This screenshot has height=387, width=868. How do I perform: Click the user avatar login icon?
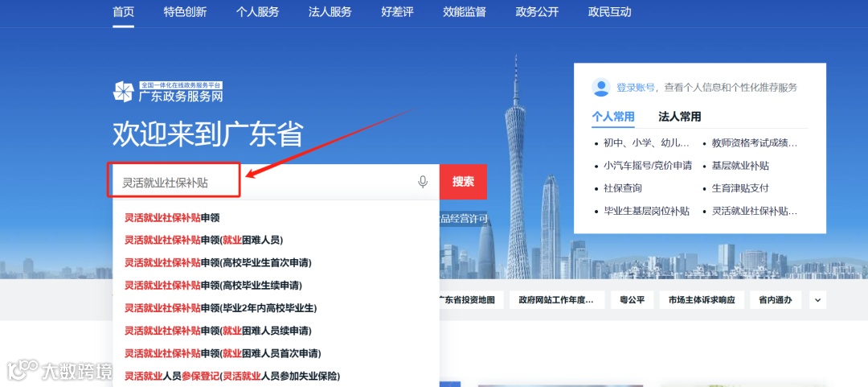pos(600,87)
